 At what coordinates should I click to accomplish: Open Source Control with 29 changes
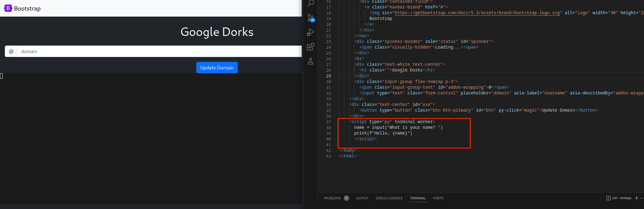(310, 18)
